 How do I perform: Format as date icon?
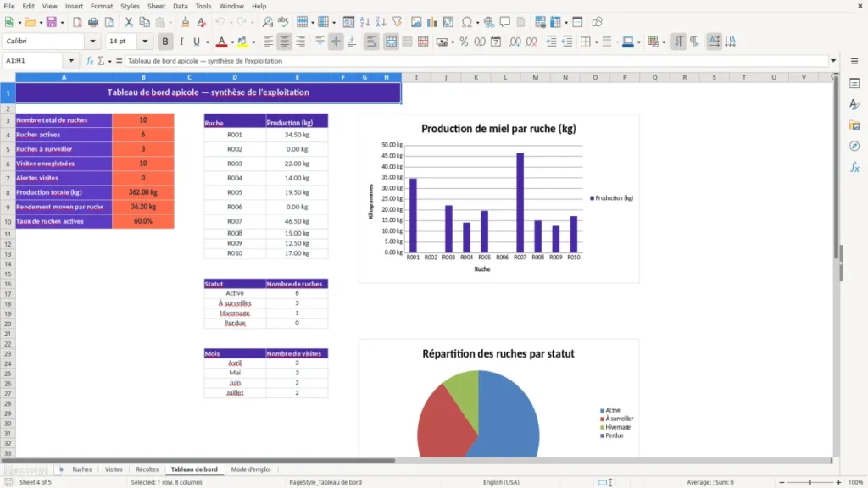(x=496, y=42)
